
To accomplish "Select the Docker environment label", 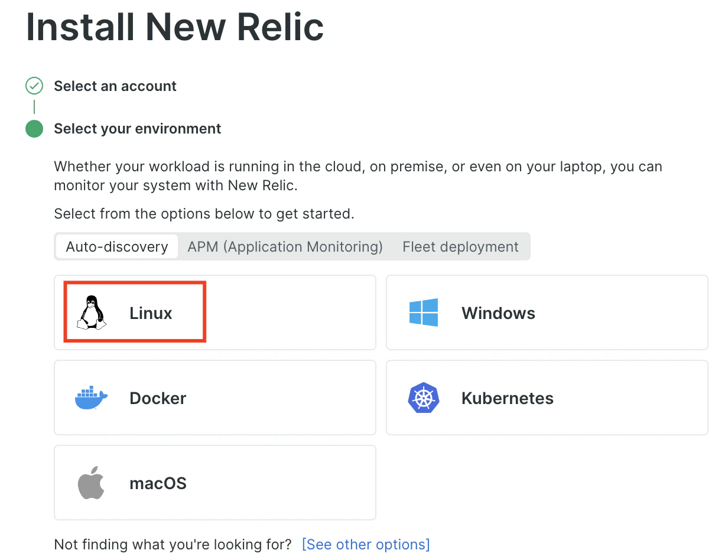I will tap(158, 398).
